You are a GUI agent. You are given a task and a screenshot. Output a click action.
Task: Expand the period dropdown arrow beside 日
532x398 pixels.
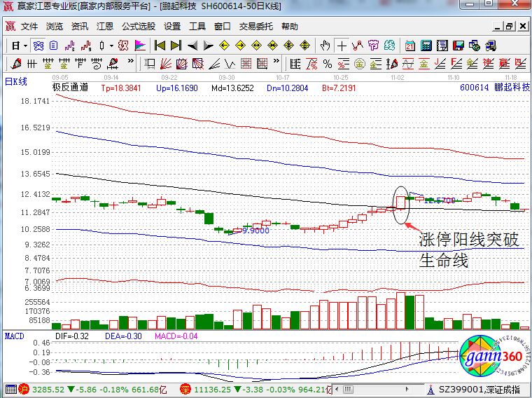(25, 46)
